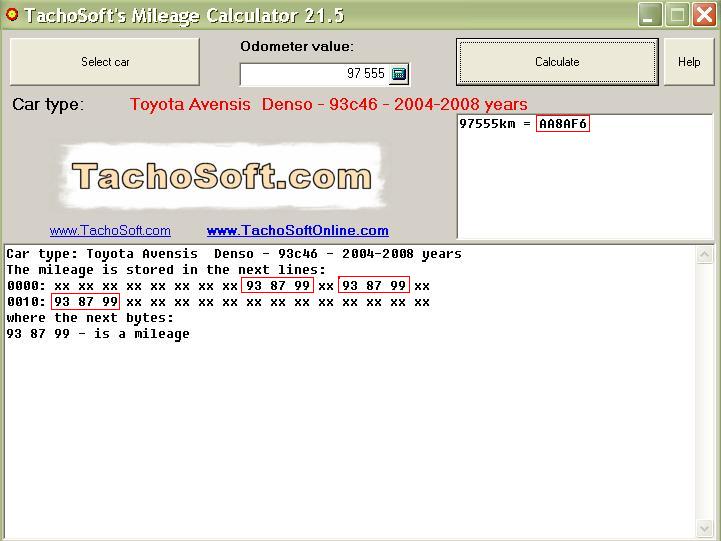Open the www.TachoSoft.com link

(x=110, y=230)
